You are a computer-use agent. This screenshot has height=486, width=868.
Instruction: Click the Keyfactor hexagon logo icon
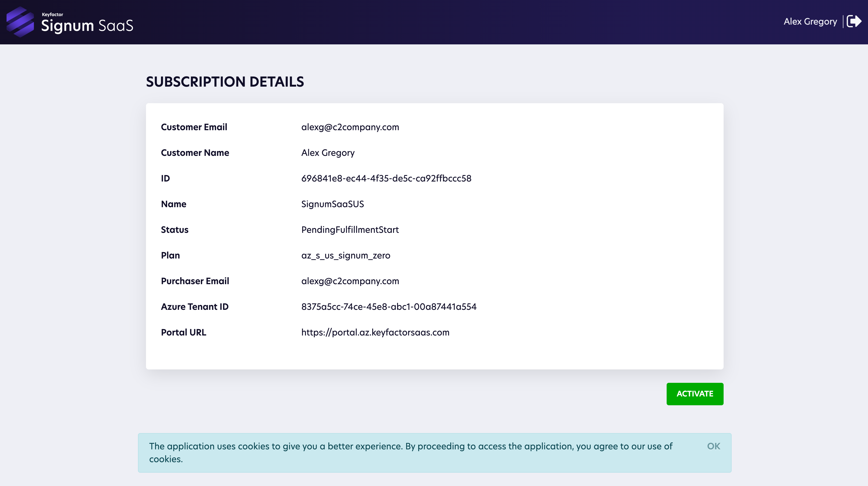tap(20, 22)
